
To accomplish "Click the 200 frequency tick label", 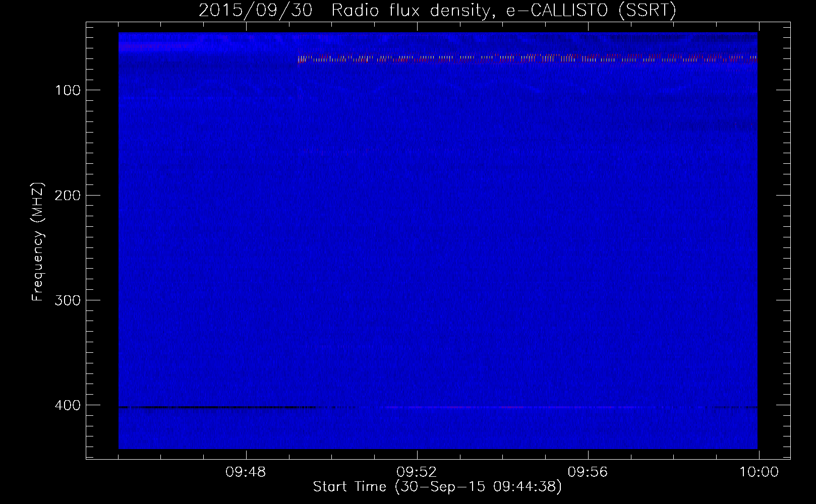I will pyautogui.click(x=68, y=196).
